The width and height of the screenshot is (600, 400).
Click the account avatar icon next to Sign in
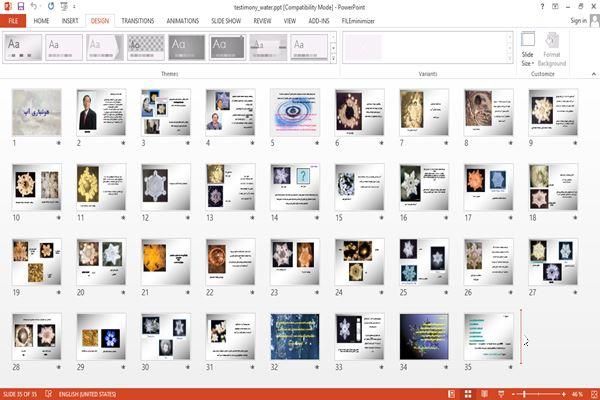(x=594, y=21)
